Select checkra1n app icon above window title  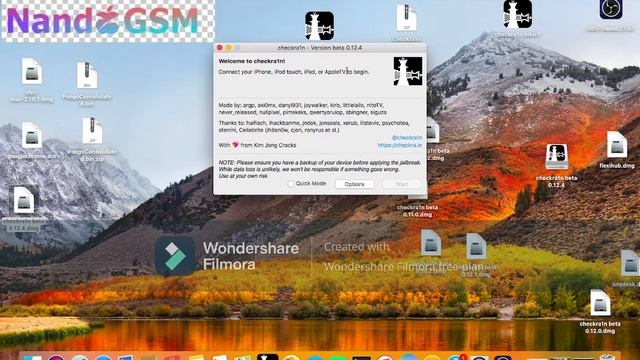[x=320, y=25]
